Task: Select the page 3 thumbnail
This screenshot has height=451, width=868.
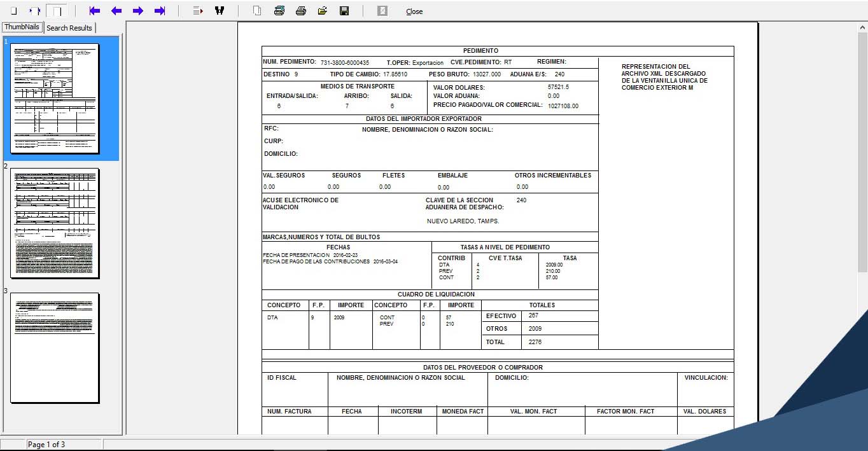Action: (x=55, y=347)
